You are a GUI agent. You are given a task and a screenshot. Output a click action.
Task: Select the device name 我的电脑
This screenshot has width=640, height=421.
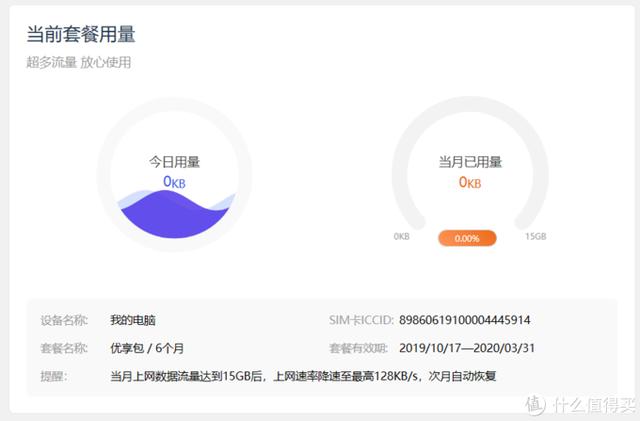[133, 320]
